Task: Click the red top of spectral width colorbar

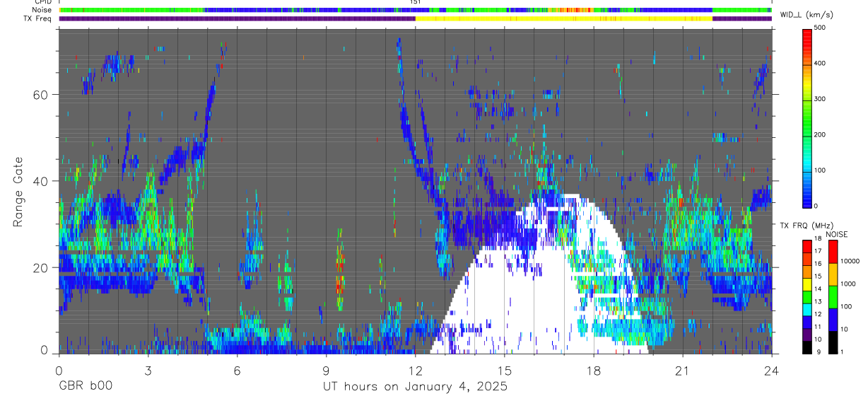Action: pos(807,37)
